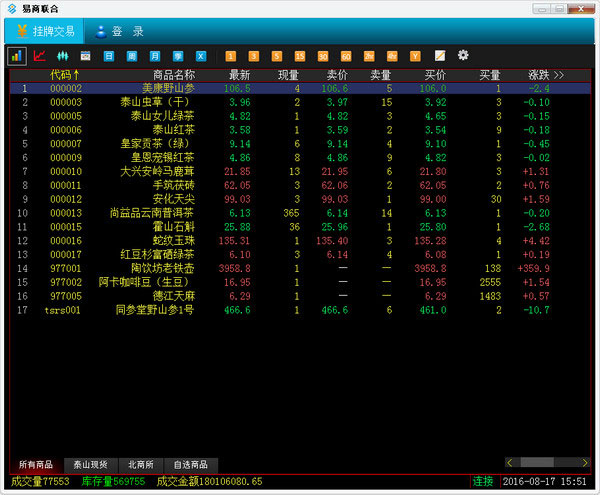
Task: Select monthly period 月 icon
Action: pos(155,56)
